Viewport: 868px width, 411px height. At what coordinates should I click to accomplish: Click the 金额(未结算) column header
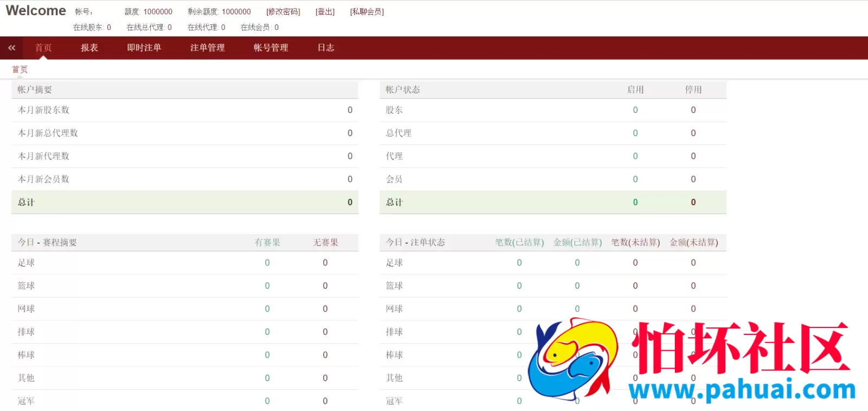694,242
